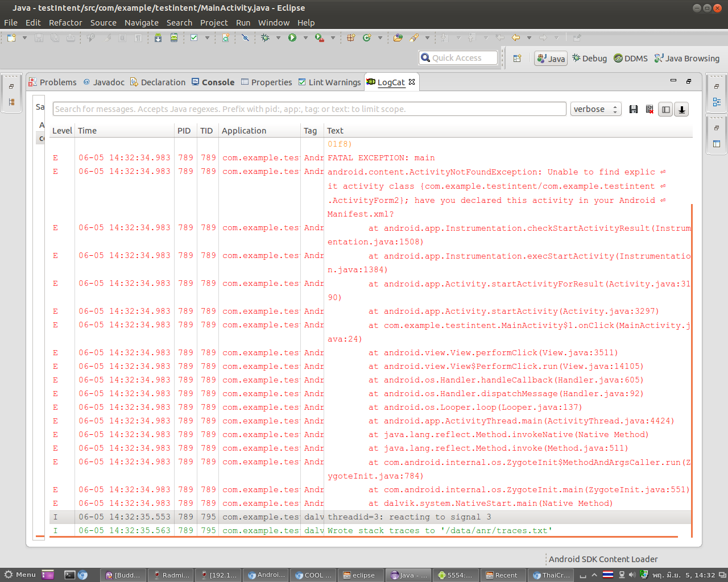Expand the New wizard dropdown arrow
The height and width of the screenshot is (582, 728).
pyautogui.click(x=24, y=38)
